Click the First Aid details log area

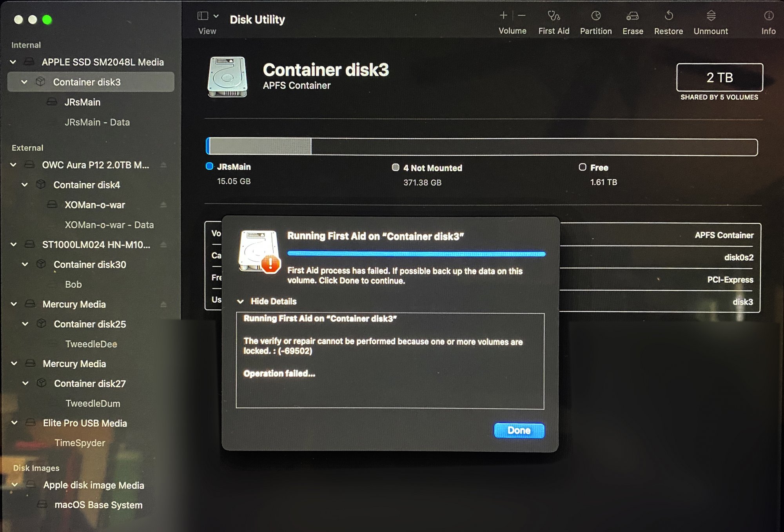tap(390, 361)
